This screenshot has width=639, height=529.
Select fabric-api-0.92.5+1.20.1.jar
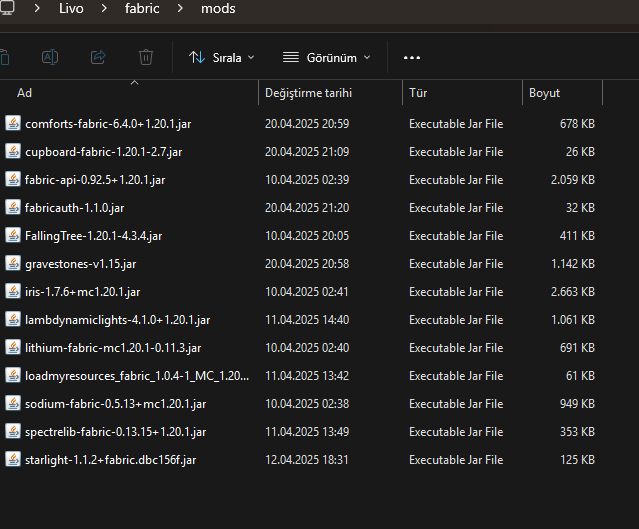[x=95, y=180]
